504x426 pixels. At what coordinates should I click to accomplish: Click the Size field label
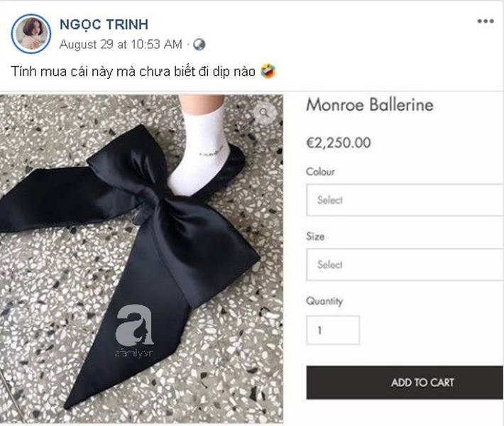click(315, 236)
